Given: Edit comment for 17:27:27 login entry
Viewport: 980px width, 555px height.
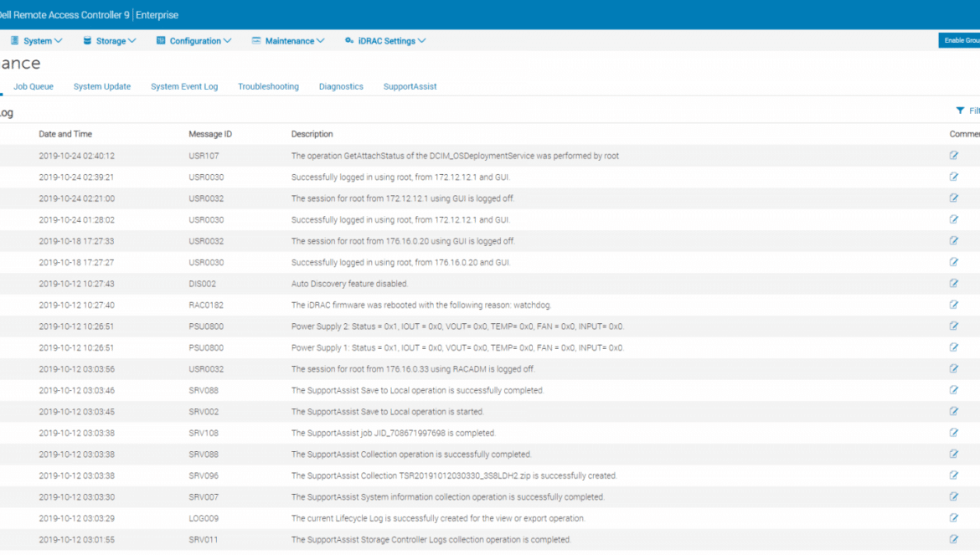Looking at the screenshot, I should (954, 262).
